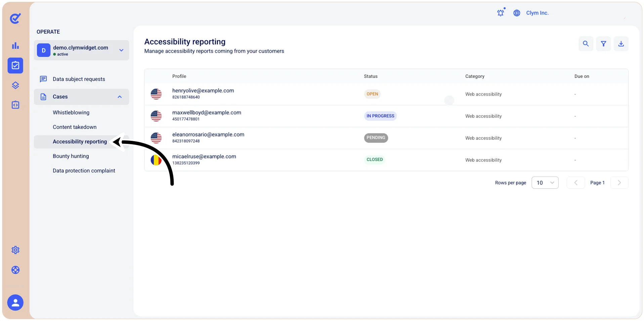Screen dimensions: 644x321
Task: Open eleanorrosario@example.com report
Action: tap(208, 134)
